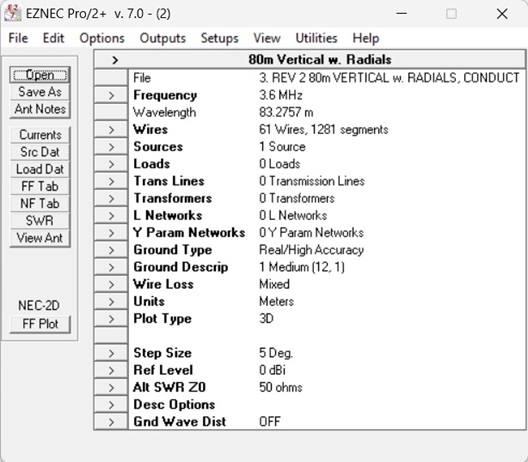Open the Options menu
The width and height of the screenshot is (528, 462).
[102, 38]
